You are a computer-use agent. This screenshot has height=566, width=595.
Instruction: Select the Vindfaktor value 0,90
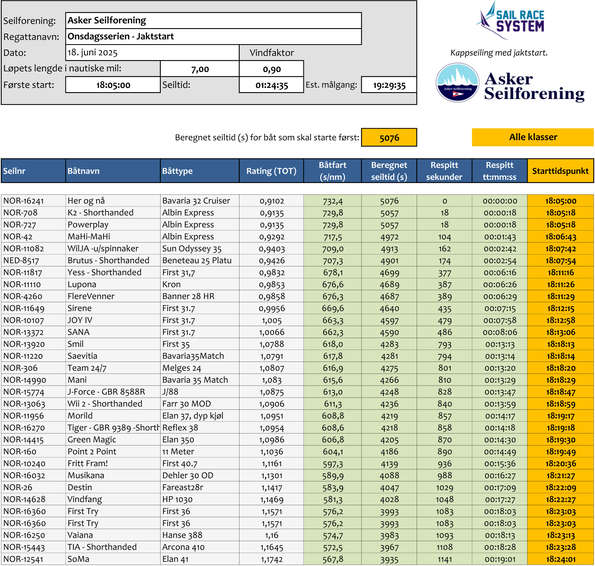coord(271,69)
